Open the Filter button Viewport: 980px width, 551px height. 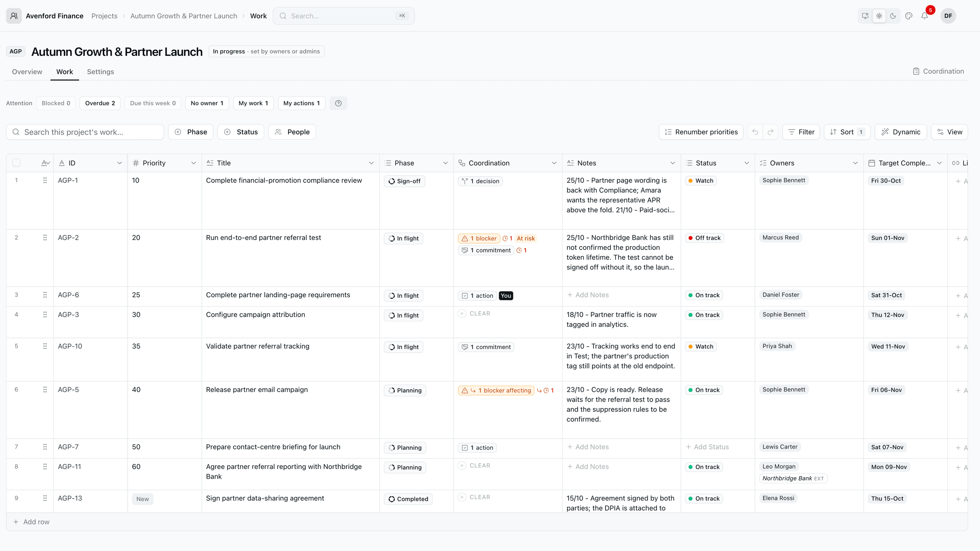(801, 132)
